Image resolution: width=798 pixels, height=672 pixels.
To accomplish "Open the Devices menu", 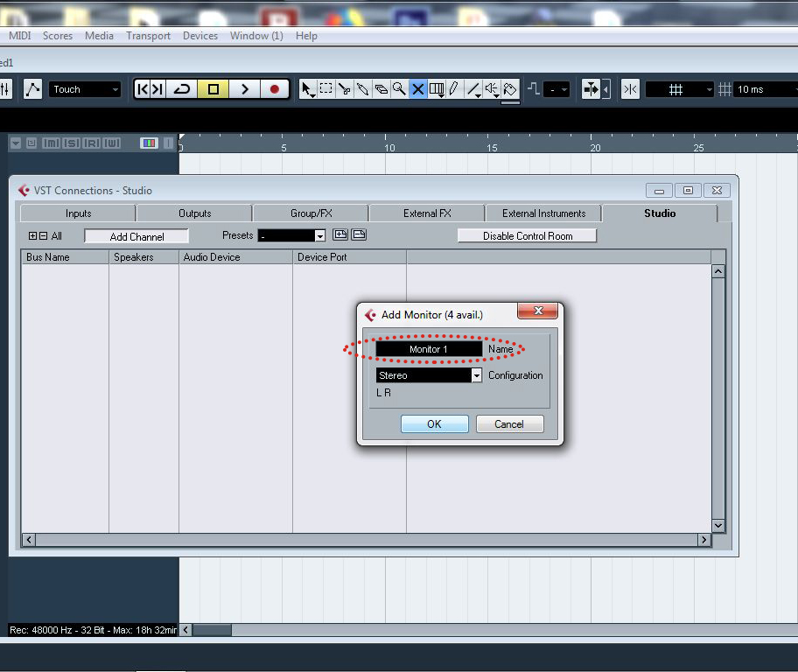I will [200, 36].
